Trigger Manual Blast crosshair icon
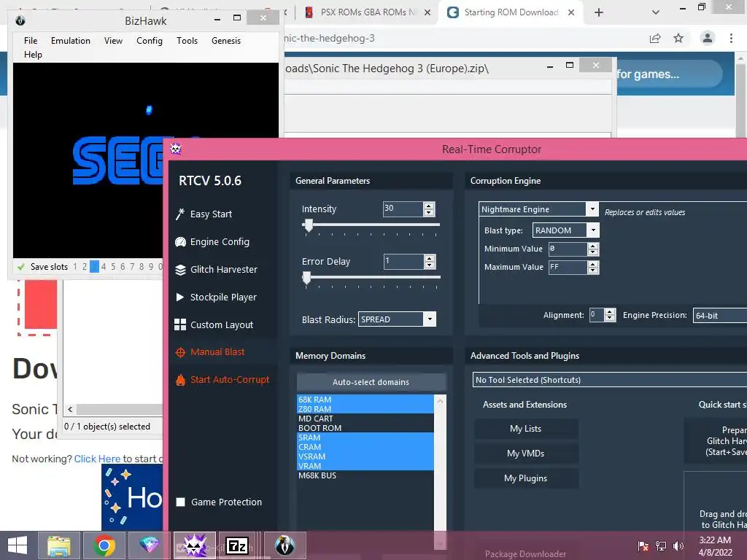 click(x=180, y=352)
